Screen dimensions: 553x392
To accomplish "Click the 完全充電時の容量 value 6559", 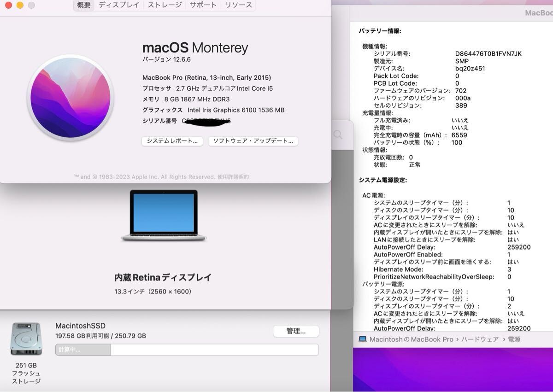I will pos(459,135).
